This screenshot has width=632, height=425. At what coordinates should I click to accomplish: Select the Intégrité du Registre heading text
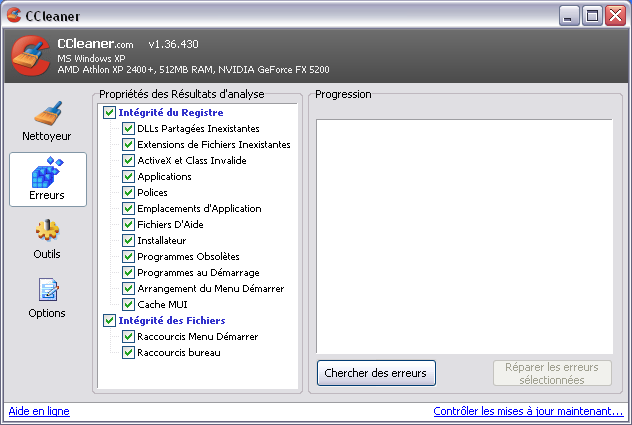[171, 112]
